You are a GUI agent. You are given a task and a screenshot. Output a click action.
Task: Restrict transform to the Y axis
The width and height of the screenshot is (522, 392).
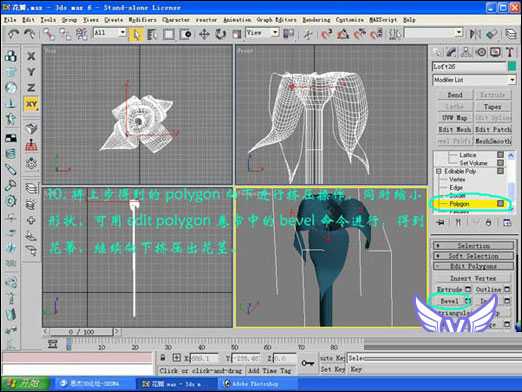click(x=31, y=72)
